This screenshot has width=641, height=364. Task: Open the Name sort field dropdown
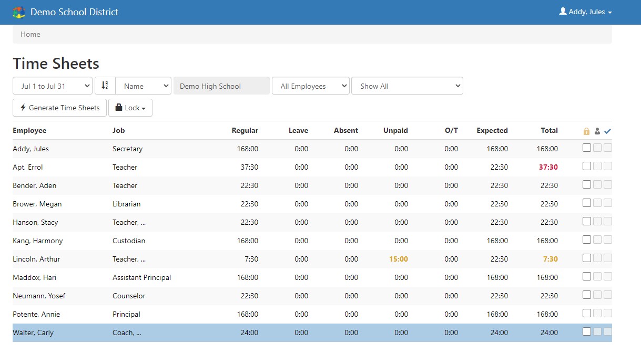pos(143,86)
